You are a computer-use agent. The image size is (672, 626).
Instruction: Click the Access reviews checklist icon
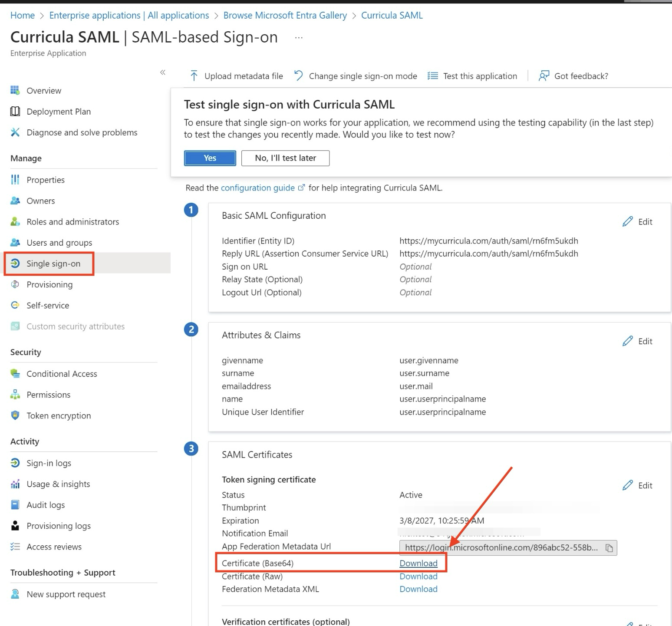(15, 547)
